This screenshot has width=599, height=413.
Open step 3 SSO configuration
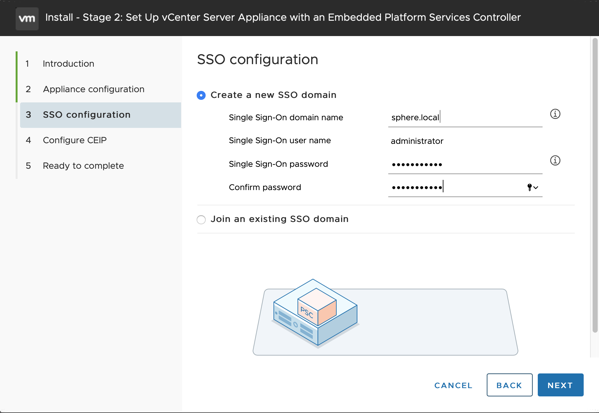point(100,115)
